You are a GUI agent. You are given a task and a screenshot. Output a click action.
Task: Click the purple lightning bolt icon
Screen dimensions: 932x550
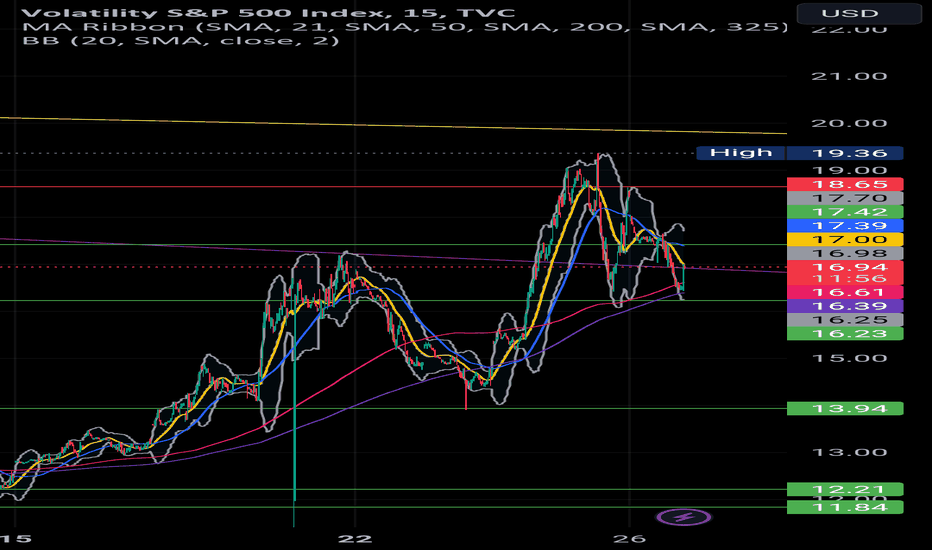pyautogui.click(x=684, y=517)
